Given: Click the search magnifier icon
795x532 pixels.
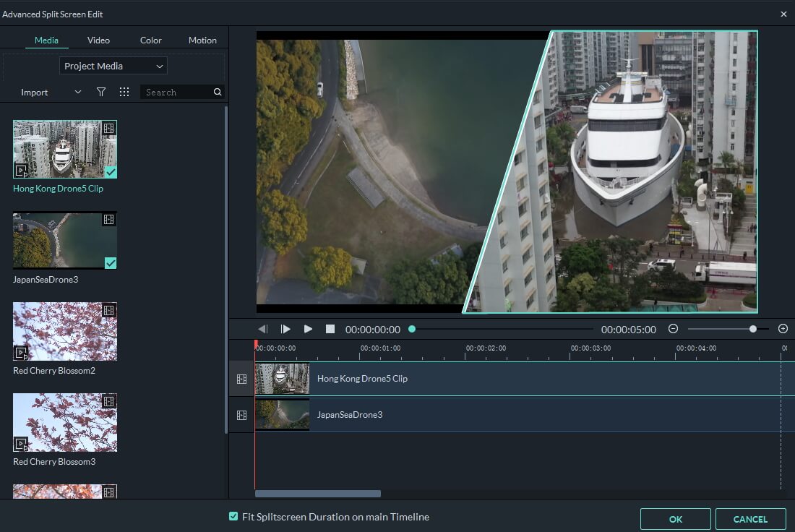Looking at the screenshot, I should [x=217, y=92].
